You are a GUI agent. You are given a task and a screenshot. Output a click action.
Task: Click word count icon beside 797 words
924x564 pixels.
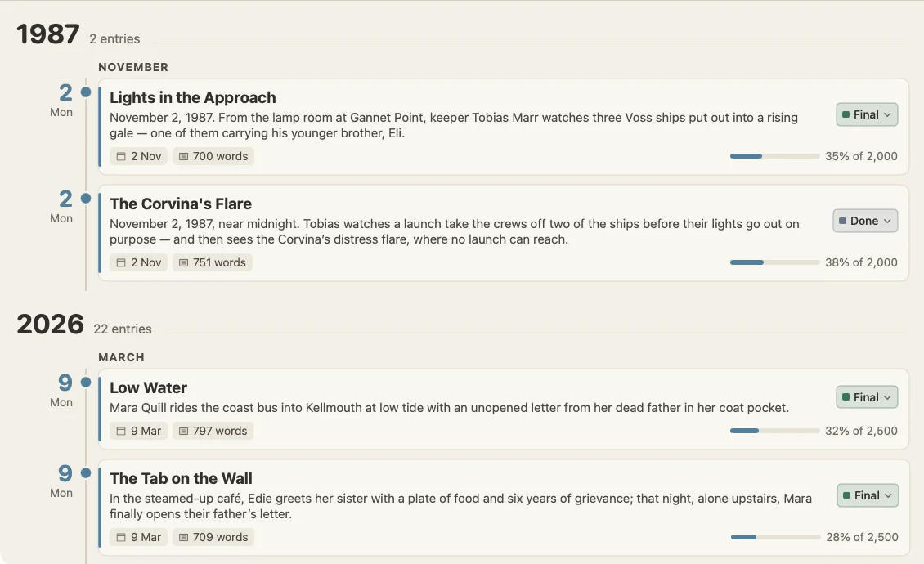183,431
